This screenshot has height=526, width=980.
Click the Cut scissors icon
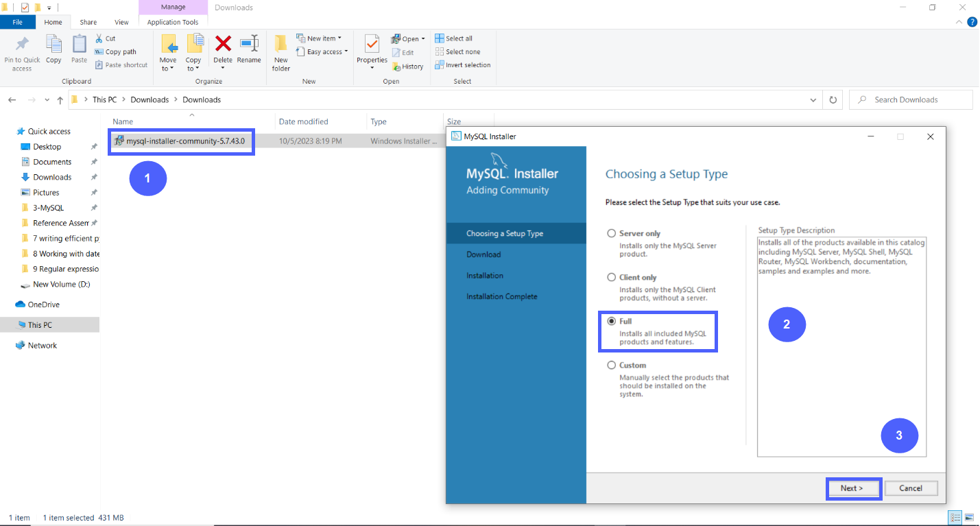(99, 38)
